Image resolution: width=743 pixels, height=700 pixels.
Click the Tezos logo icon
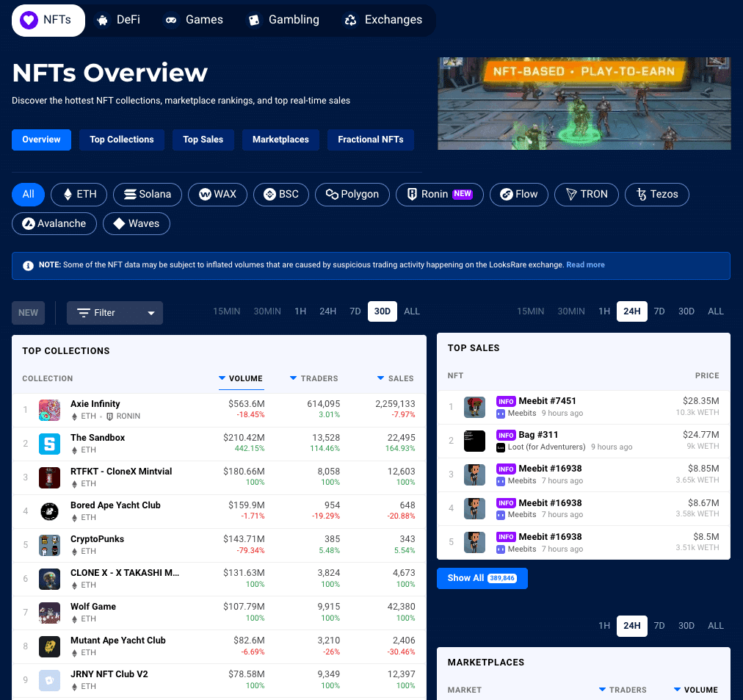click(x=642, y=195)
